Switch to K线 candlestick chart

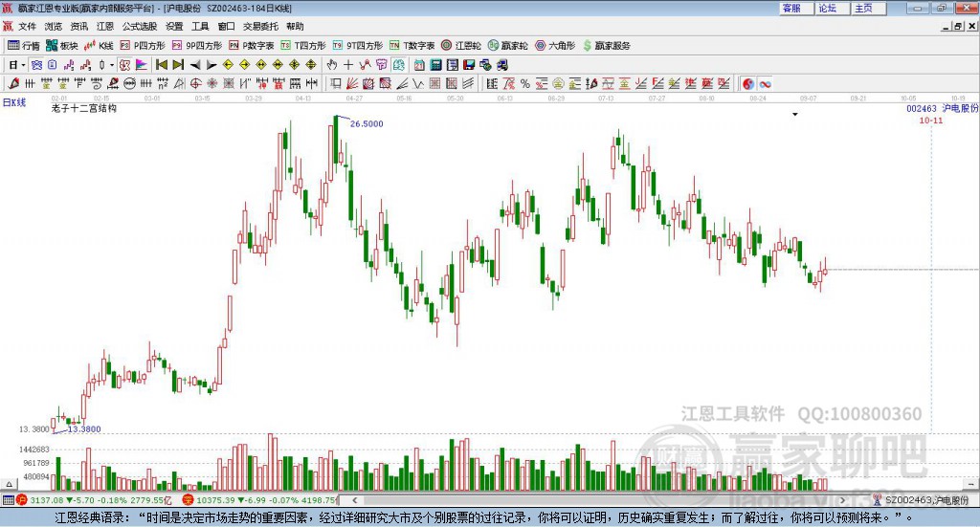pyautogui.click(x=99, y=46)
